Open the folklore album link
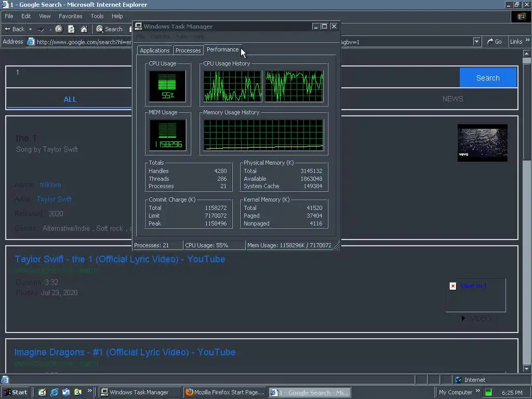Screen dimensions: 532x399 [x=50, y=184]
